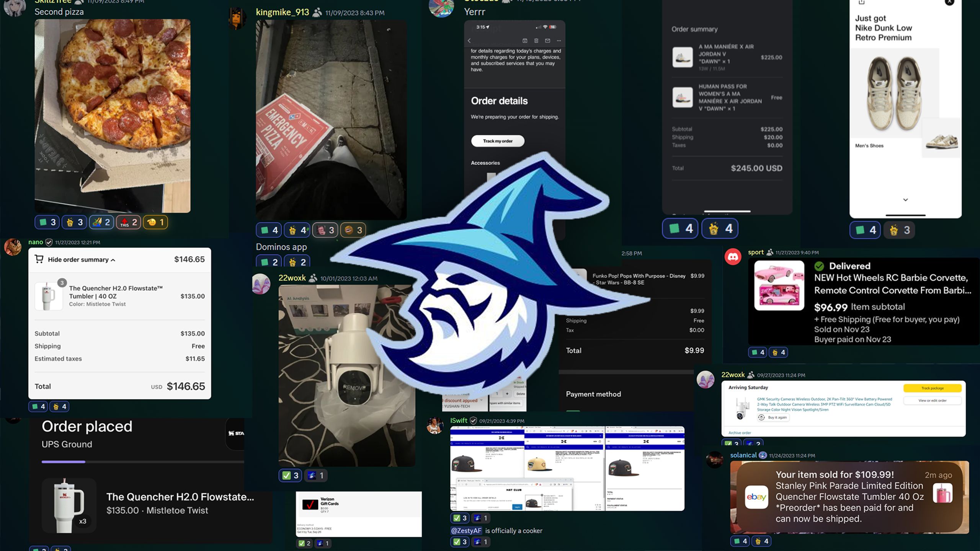Click the "Payment method" heading
This screenshot has height=551, width=980.
(593, 394)
